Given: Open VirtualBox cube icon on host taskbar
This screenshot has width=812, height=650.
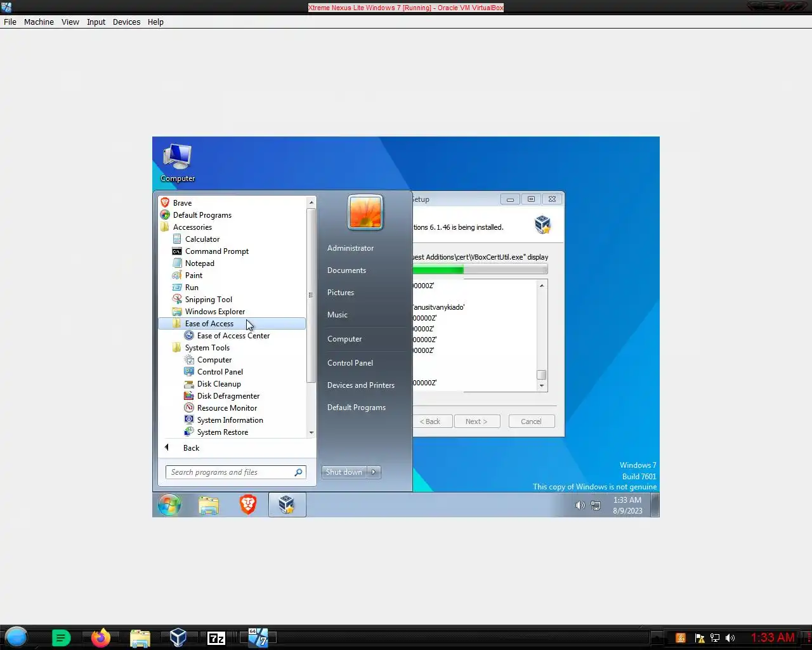Looking at the screenshot, I should click(178, 637).
